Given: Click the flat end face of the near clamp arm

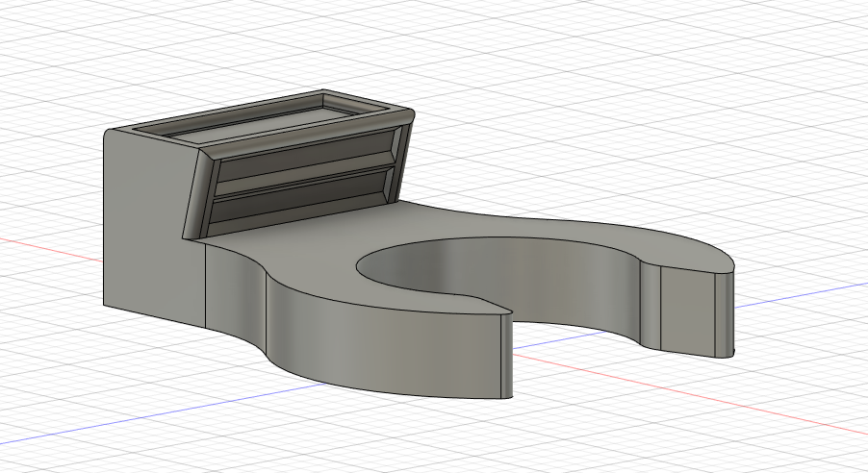Looking at the screenshot, I should 506,354.
